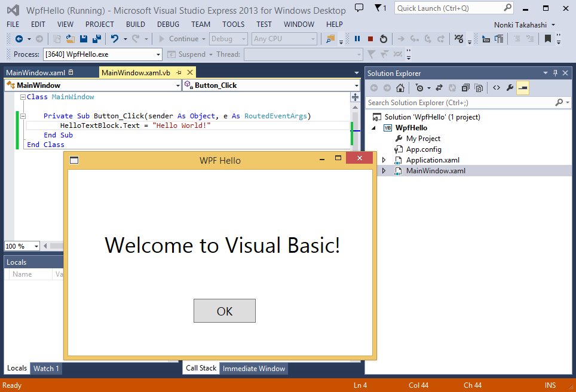This screenshot has height=392, width=576.
Task: Click the Navigate Backward arrow icon
Action: point(19,39)
